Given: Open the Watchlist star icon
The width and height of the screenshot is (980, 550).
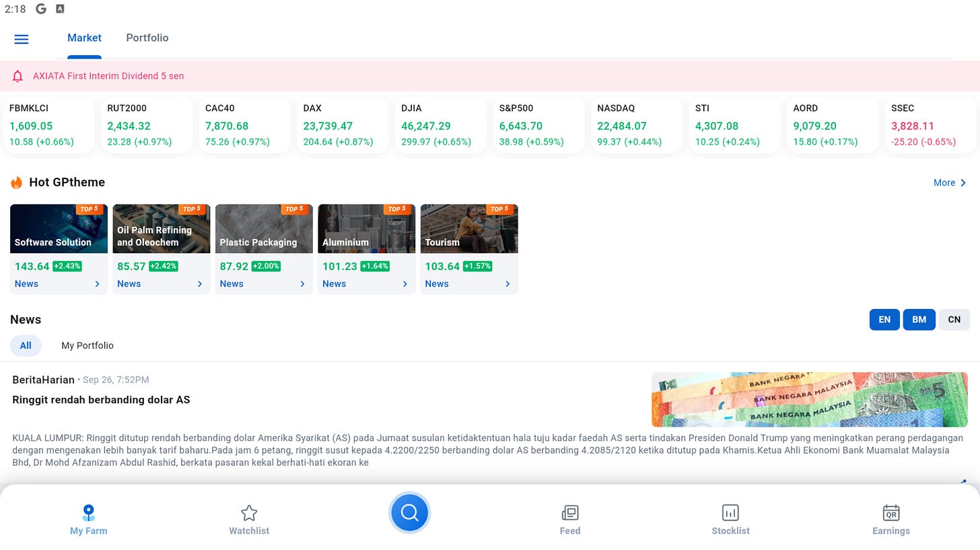Looking at the screenshot, I should [x=249, y=513].
